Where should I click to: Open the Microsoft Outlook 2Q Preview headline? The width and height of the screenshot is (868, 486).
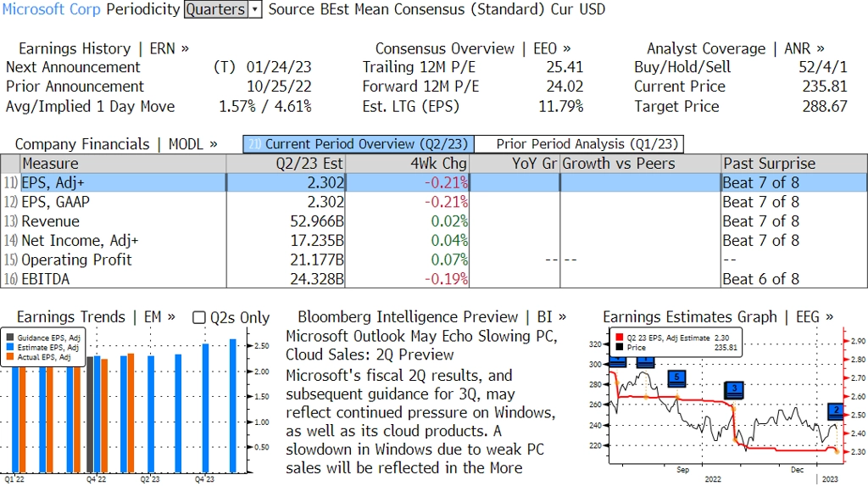(x=422, y=346)
